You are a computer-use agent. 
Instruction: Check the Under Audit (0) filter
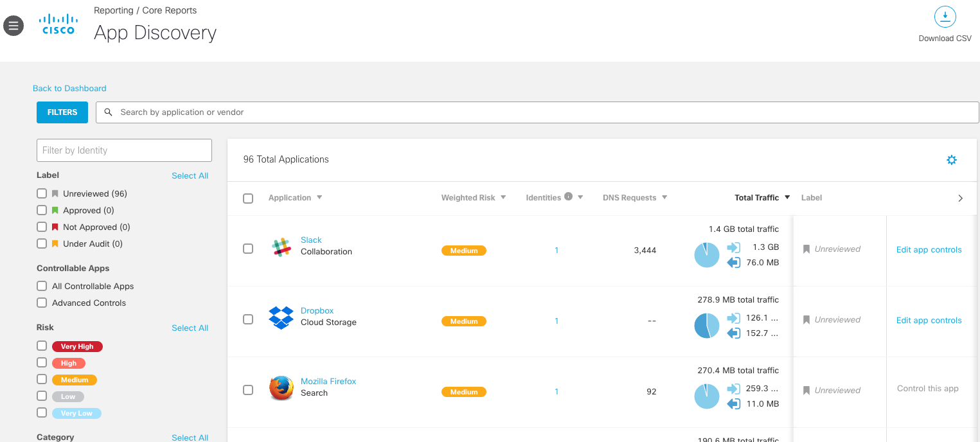point(42,243)
